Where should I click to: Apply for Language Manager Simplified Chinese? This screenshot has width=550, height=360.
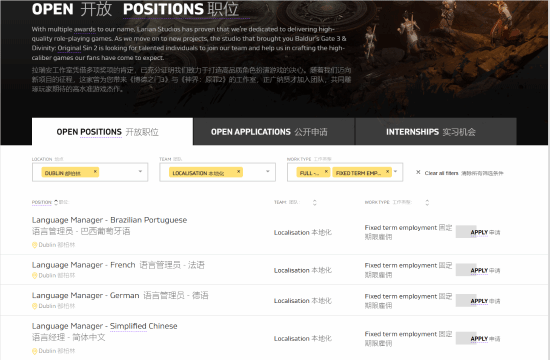[x=479, y=339]
